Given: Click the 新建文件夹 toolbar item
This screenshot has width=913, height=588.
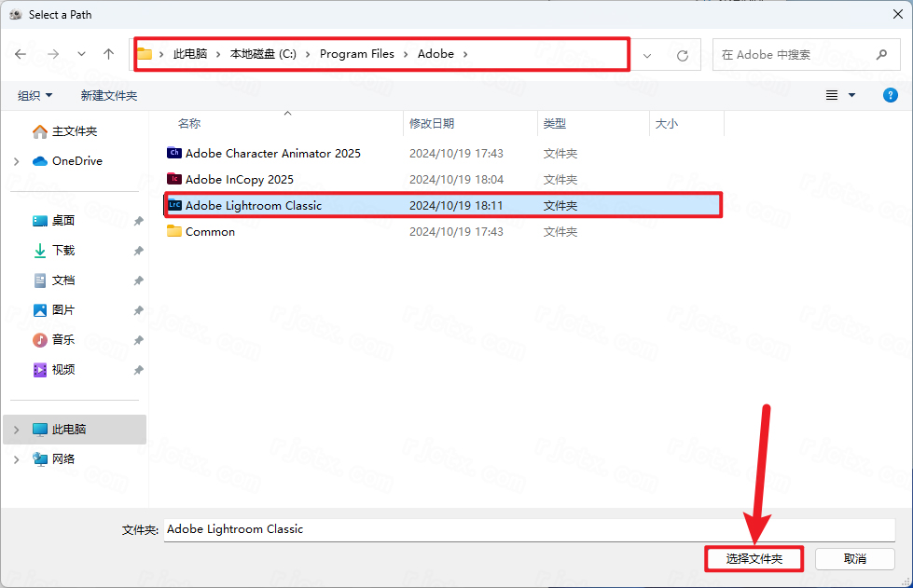Looking at the screenshot, I should click(108, 94).
